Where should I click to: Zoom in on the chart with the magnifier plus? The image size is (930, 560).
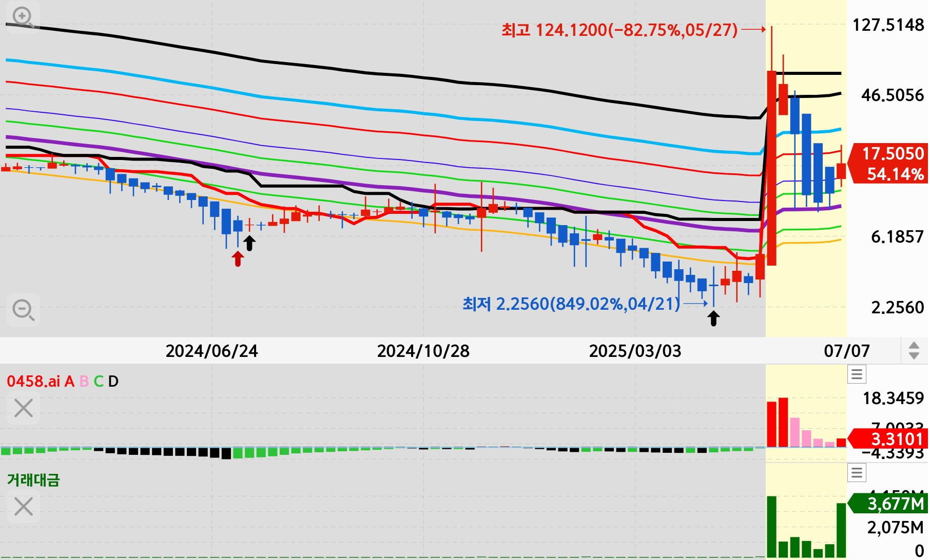(23, 17)
